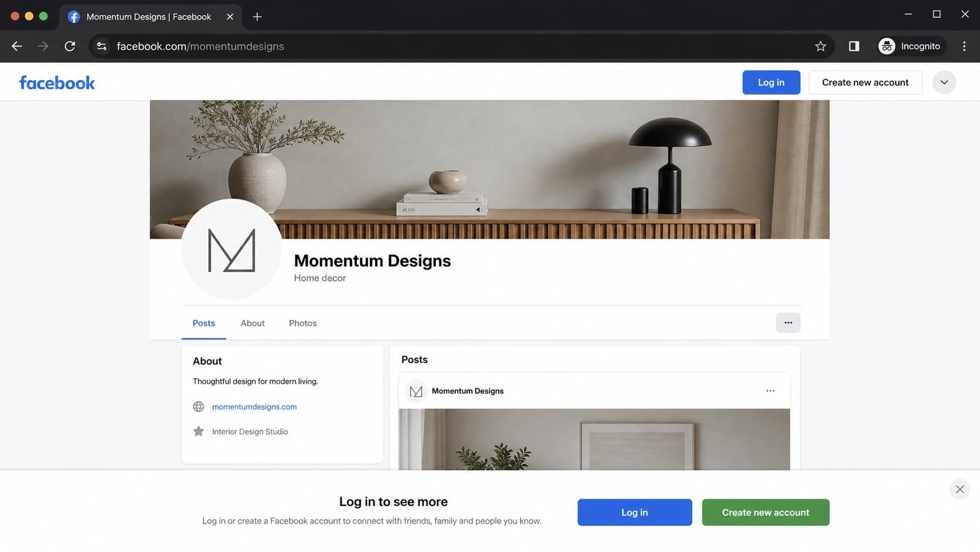Click the Facebook favicon on the tab
This screenshot has width=980, height=552.
(74, 17)
